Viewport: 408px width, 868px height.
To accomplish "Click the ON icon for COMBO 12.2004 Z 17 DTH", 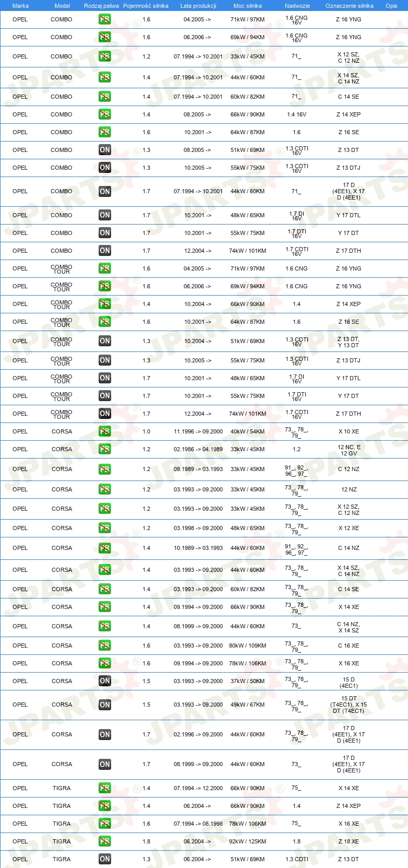I will tap(105, 251).
